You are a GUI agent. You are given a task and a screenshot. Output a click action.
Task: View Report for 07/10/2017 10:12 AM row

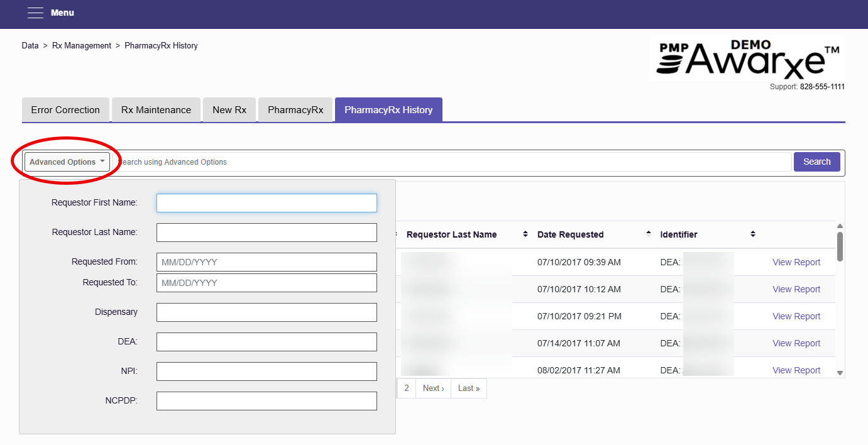coord(796,289)
